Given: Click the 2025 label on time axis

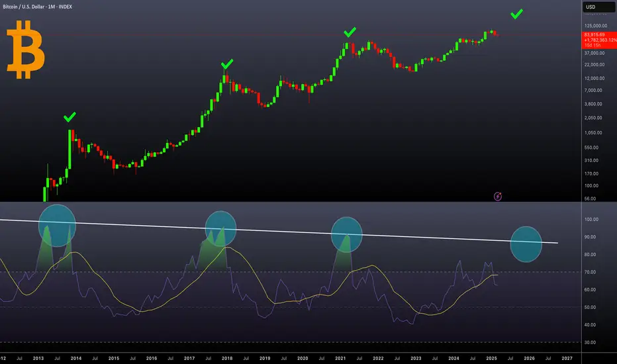Looking at the screenshot, I should pyautogui.click(x=491, y=359).
